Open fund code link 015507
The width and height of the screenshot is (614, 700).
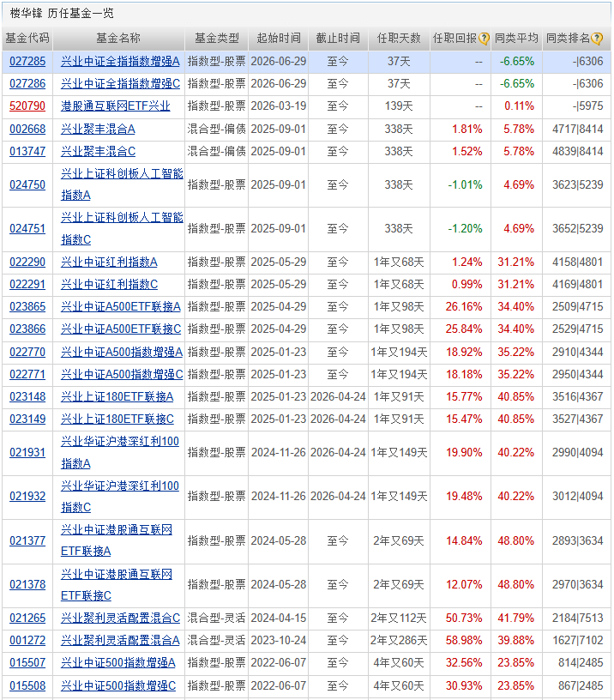(x=27, y=663)
